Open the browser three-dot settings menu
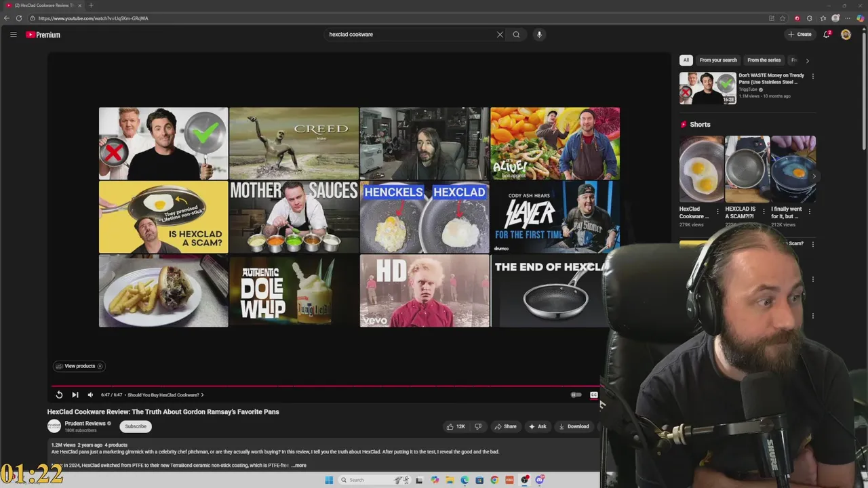 (849, 18)
